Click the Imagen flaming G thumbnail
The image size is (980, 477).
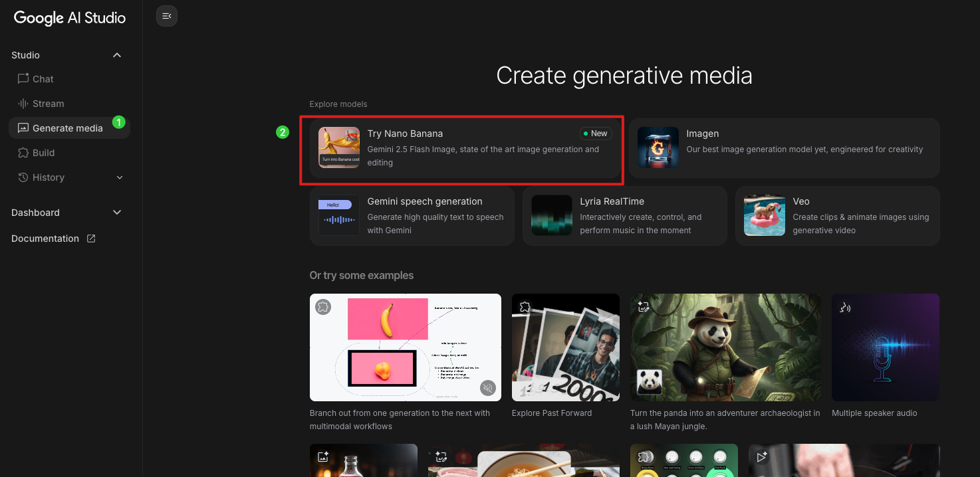pyautogui.click(x=658, y=147)
